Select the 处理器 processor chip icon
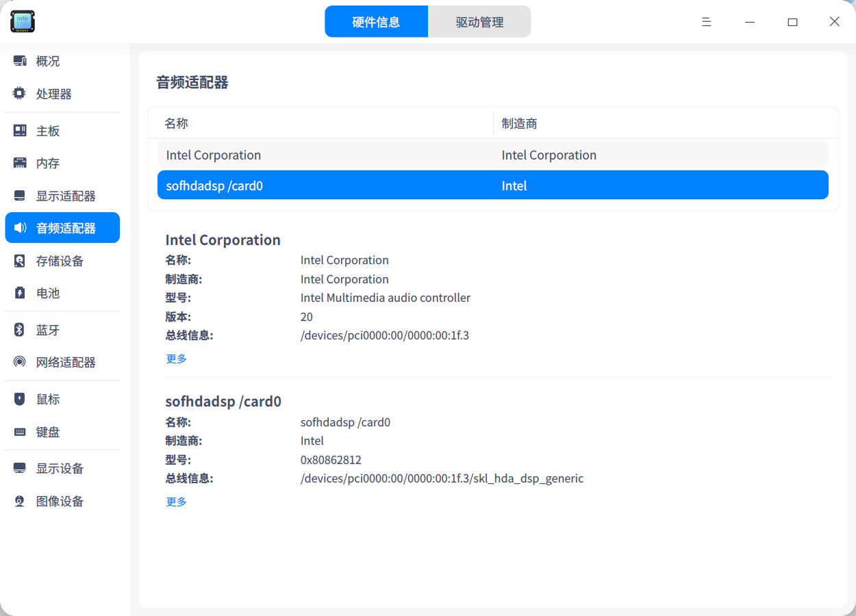The image size is (856, 616). (x=20, y=94)
